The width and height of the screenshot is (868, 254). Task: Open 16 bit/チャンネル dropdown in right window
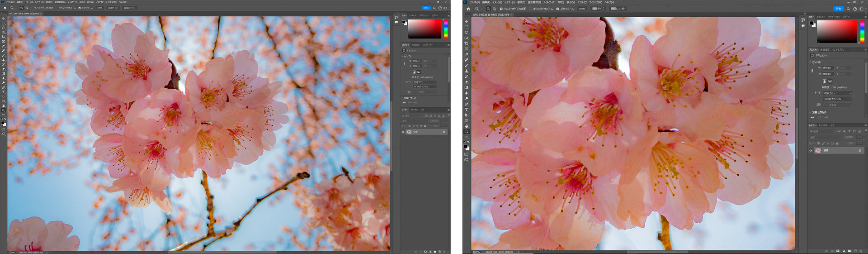(837, 99)
